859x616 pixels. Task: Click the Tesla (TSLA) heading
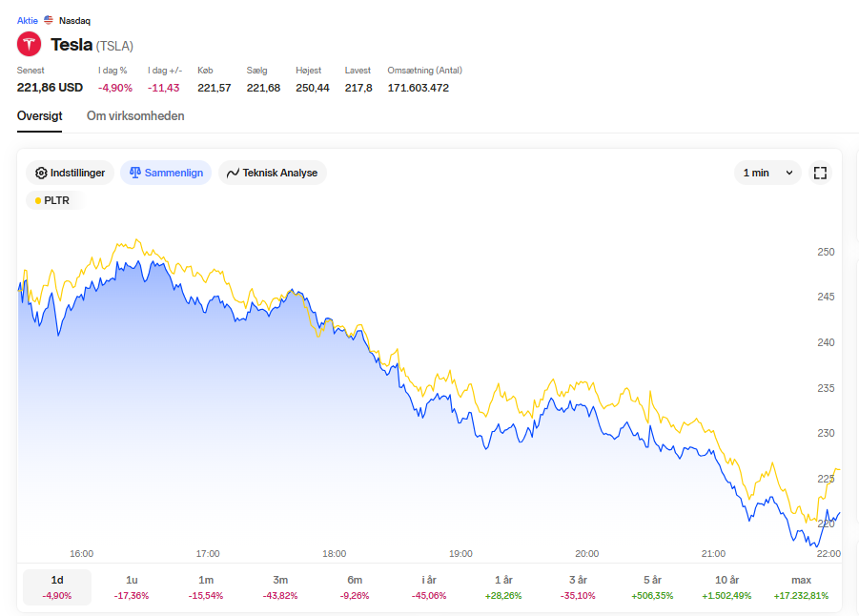(92, 45)
